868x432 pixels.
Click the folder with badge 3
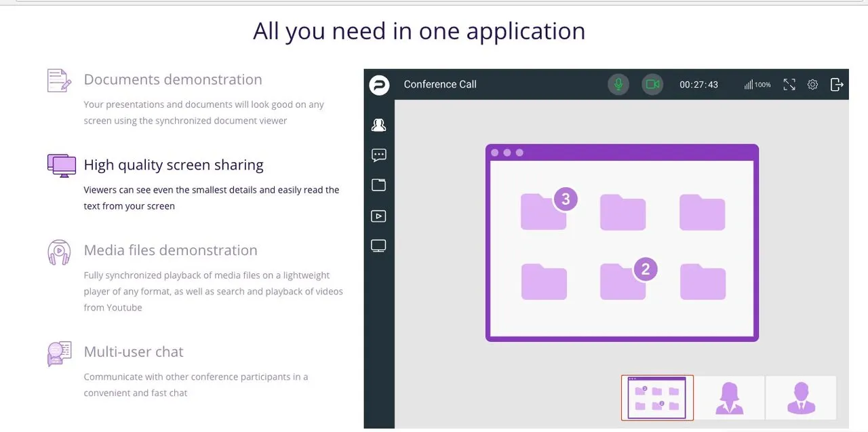544,211
